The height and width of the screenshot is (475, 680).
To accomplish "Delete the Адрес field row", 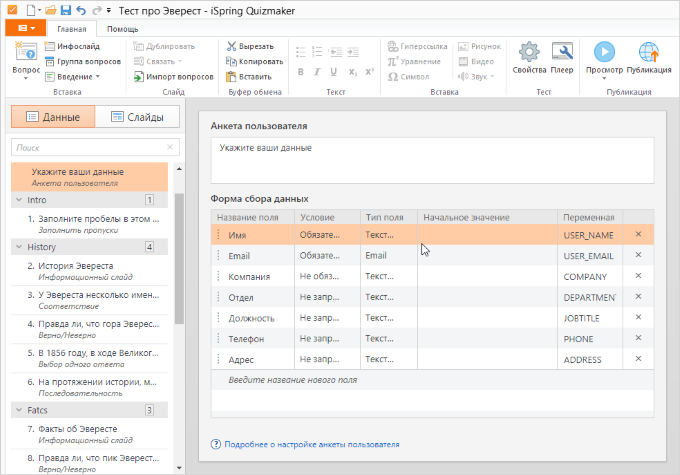I will click(x=638, y=359).
